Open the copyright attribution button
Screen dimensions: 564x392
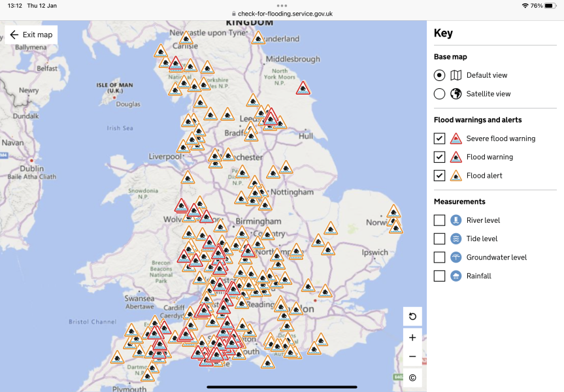(412, 378)
